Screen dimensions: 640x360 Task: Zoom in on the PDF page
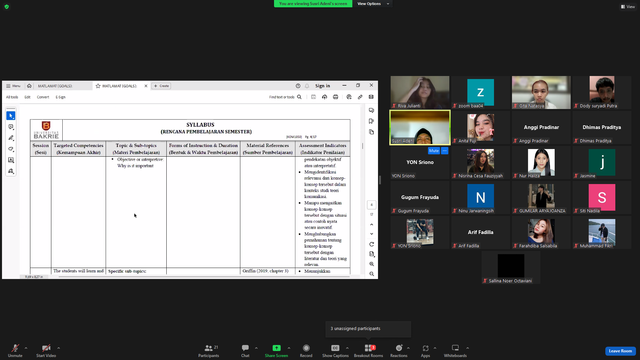point(371,264)
